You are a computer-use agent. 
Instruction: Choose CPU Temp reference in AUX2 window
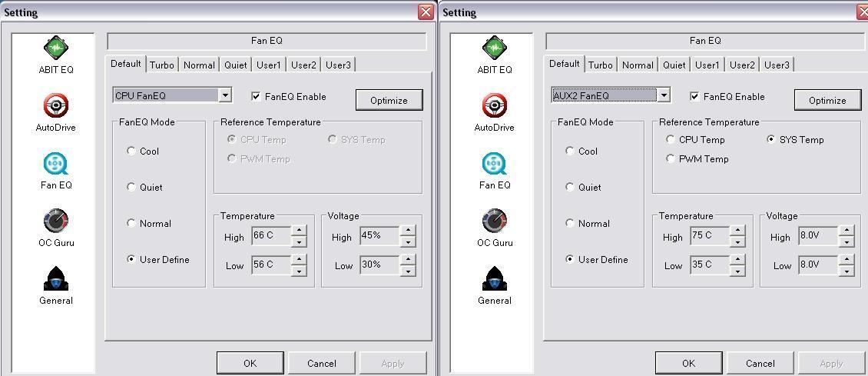(671, 139)
